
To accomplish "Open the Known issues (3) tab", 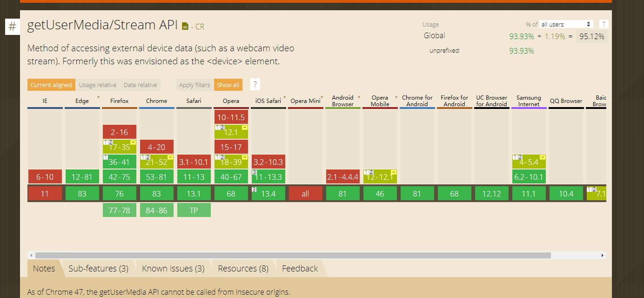I will [173, 269].
